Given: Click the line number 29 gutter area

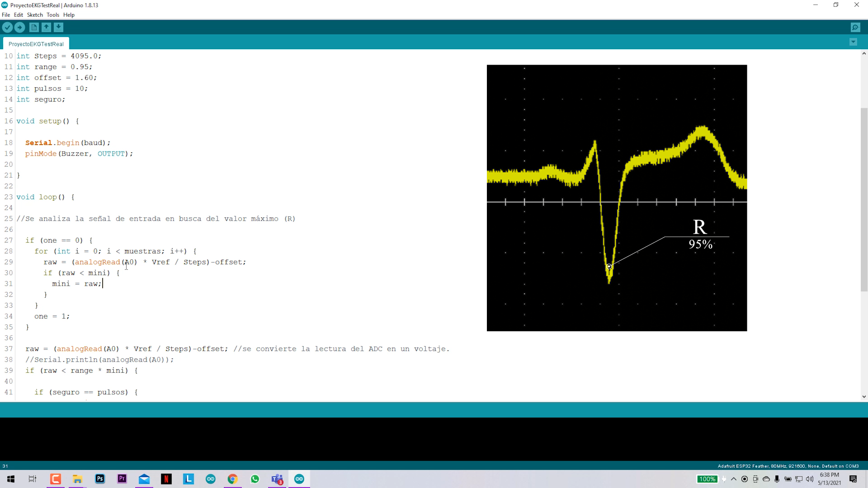Looking at the screenshot, I should tap(8, 262).
